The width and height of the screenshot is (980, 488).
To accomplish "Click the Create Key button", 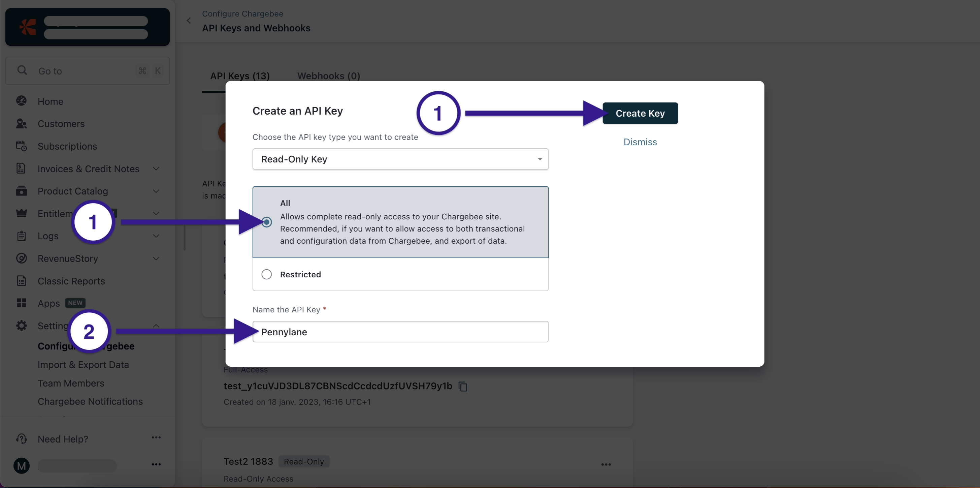I will [640, 113].
